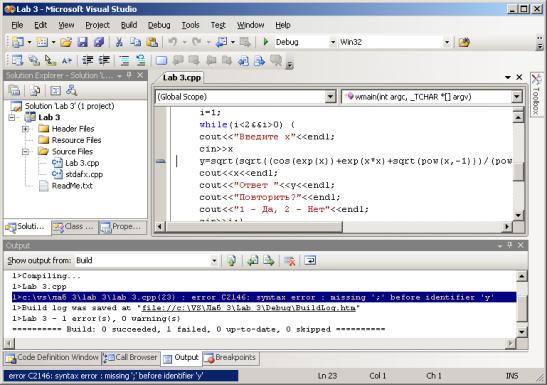Click Find Message in Code icon in Output
Screen dimensions: 547x385
[231, 261]
